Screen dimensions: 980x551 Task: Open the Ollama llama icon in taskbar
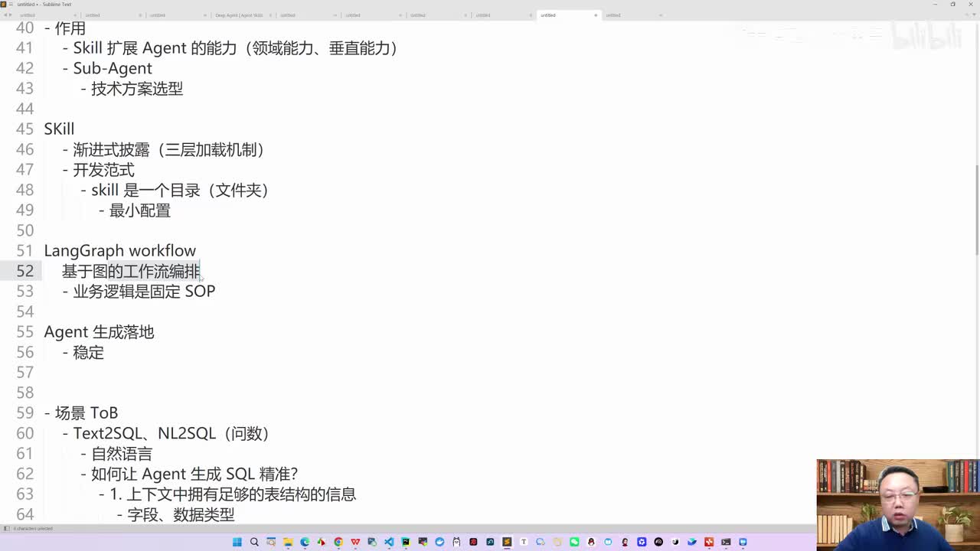tap(456, 542)
